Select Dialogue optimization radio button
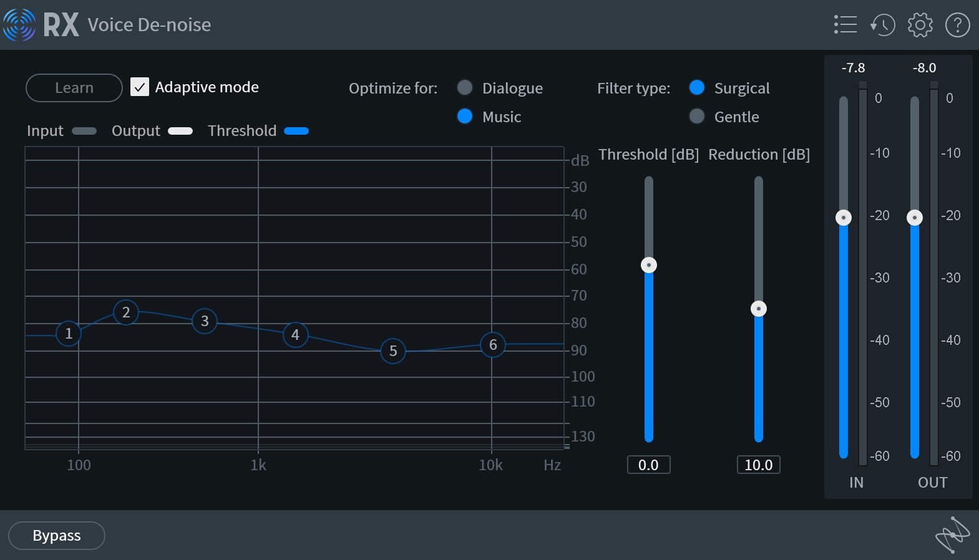This screenshot has width=979, height=560. [465, 87]
